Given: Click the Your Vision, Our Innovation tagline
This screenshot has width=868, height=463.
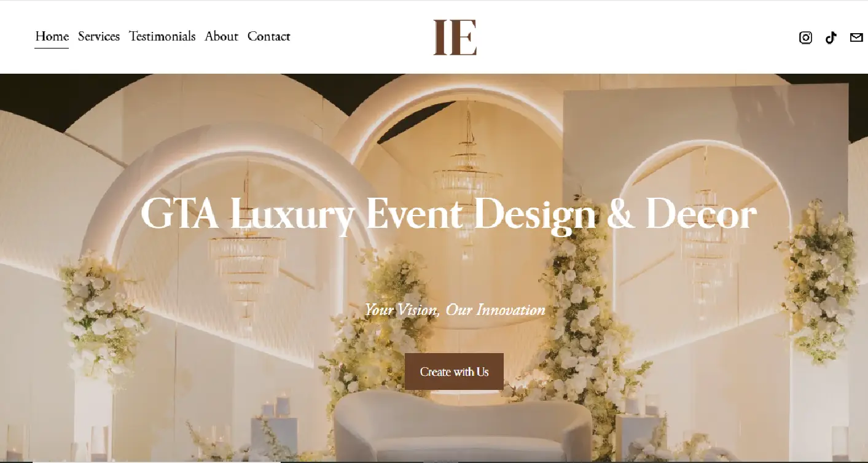Looking at the screenshot, I should click(455, 309).
